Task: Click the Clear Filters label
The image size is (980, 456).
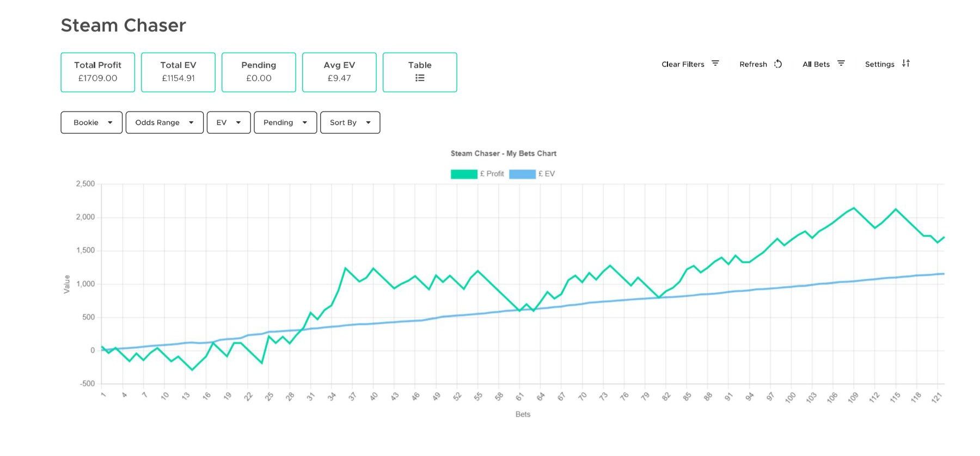Action: click(x=683, y=64)
